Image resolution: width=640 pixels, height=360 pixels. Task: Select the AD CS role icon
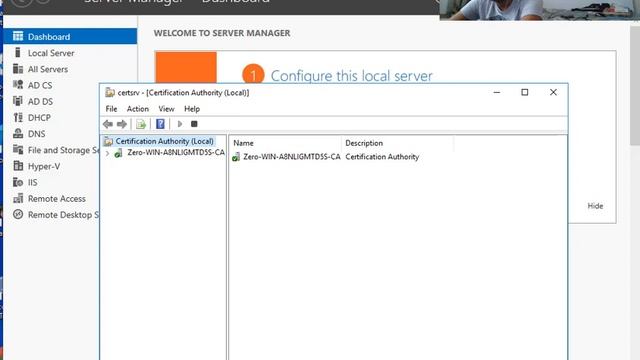pos(18,85)
